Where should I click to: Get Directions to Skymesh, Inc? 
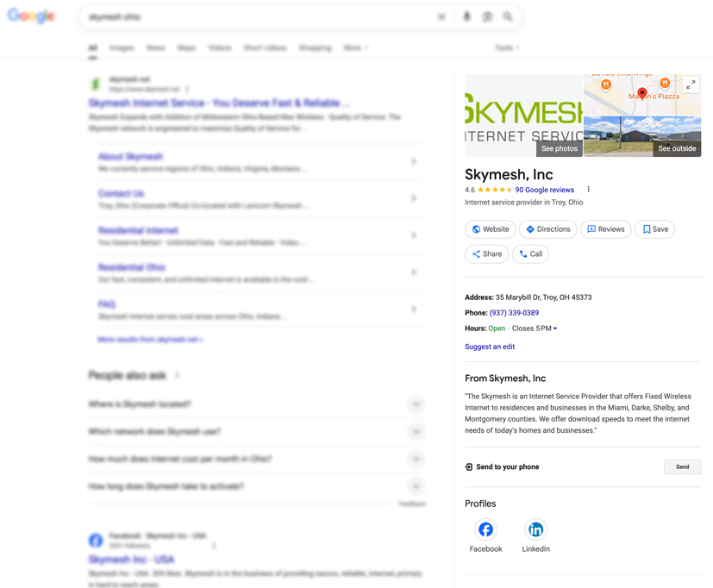pyautogui.click(x=548, y=229)
